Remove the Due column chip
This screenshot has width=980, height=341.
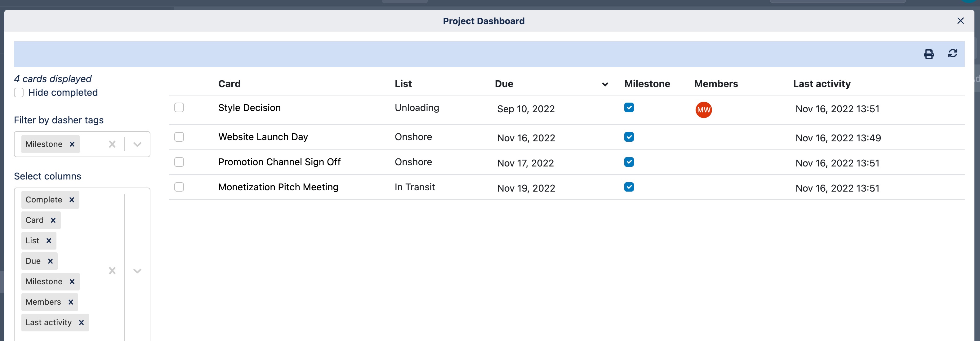pos(50,261)
